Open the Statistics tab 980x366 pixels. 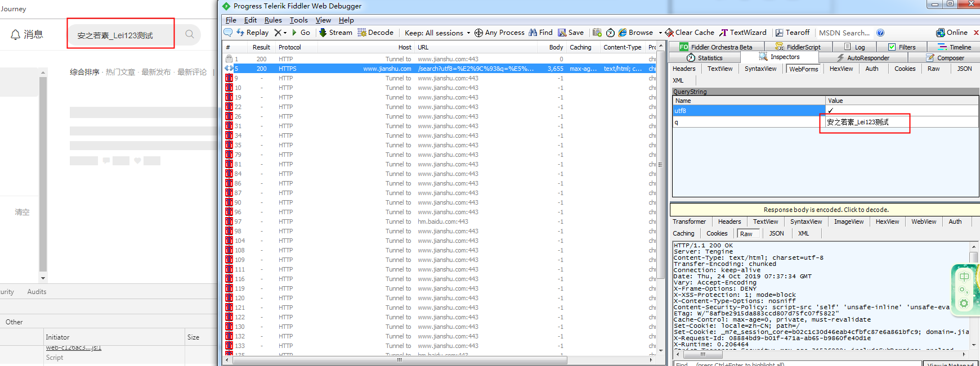point(705,57)
